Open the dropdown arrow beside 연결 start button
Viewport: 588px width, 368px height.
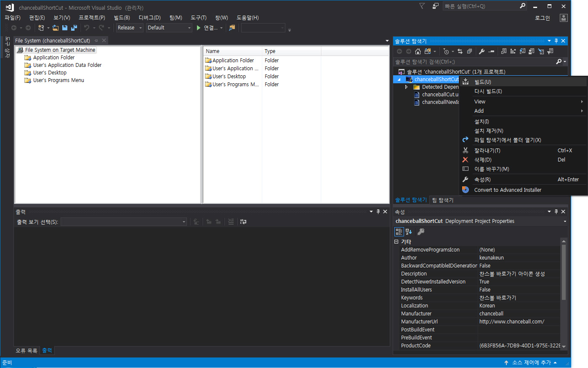click(222, 28)
